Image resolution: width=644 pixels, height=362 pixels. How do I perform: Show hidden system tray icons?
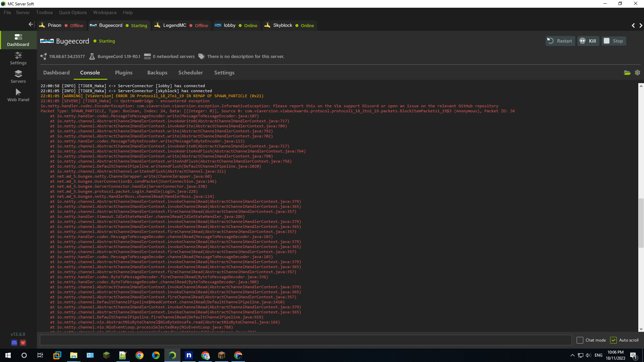click(572, 355)
